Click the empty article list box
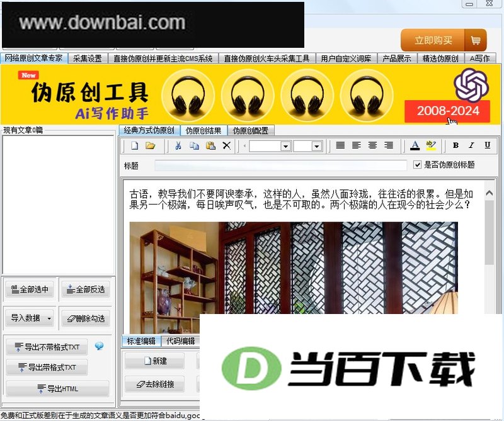 pyautogui.click(x=58, y=205)
